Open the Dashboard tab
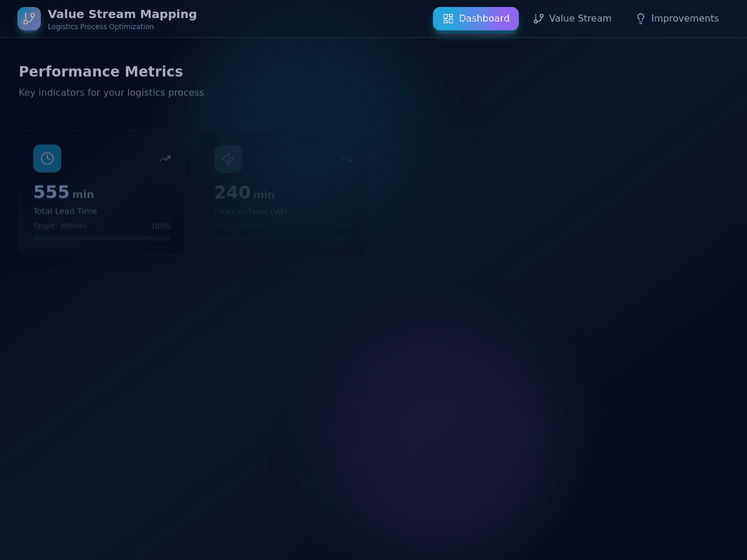The width and height of the screenshot is (747, 560). [476, 19]
